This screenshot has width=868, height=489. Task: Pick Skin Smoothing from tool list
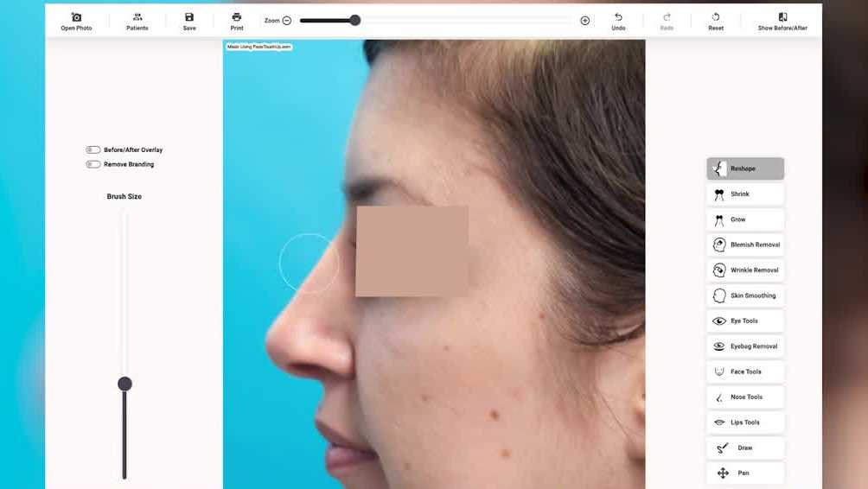pos(745,296)
